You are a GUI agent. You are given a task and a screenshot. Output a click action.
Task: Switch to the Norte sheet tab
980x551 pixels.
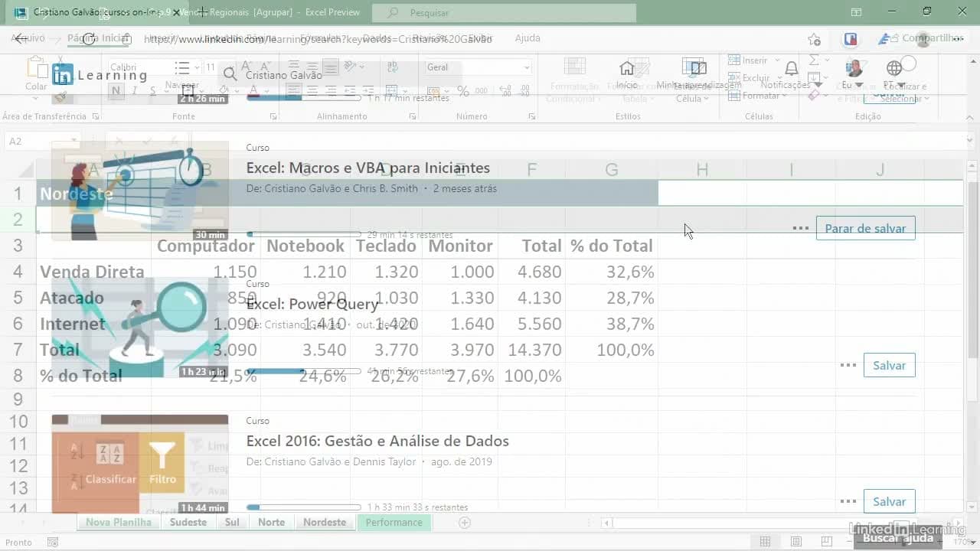(272, 522)
